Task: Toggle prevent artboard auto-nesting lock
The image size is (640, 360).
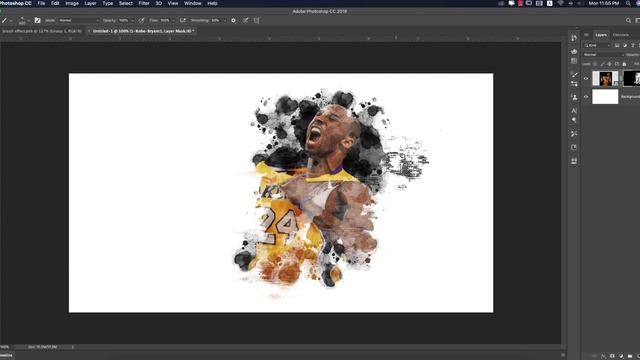Action: [x=617, y=64]
